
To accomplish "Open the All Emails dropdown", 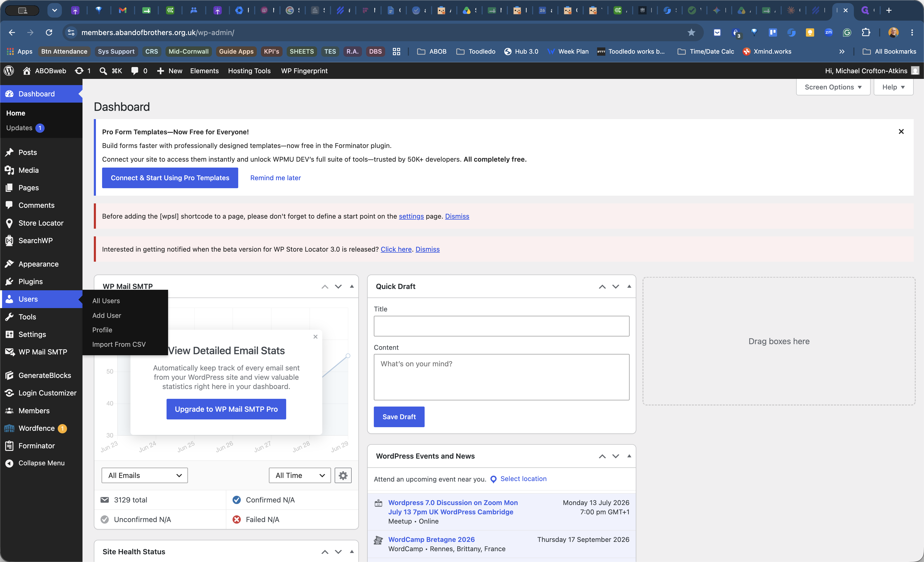I will [x=145, y=475].
